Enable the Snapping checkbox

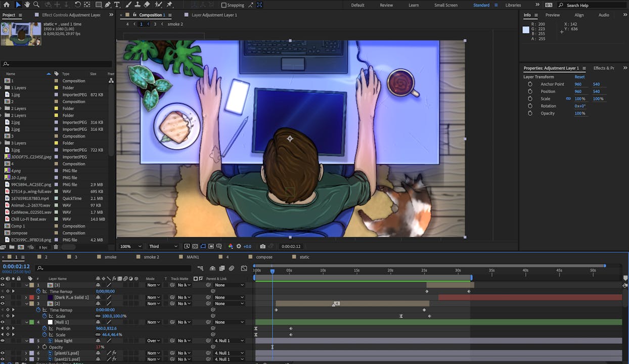(224, 5)
